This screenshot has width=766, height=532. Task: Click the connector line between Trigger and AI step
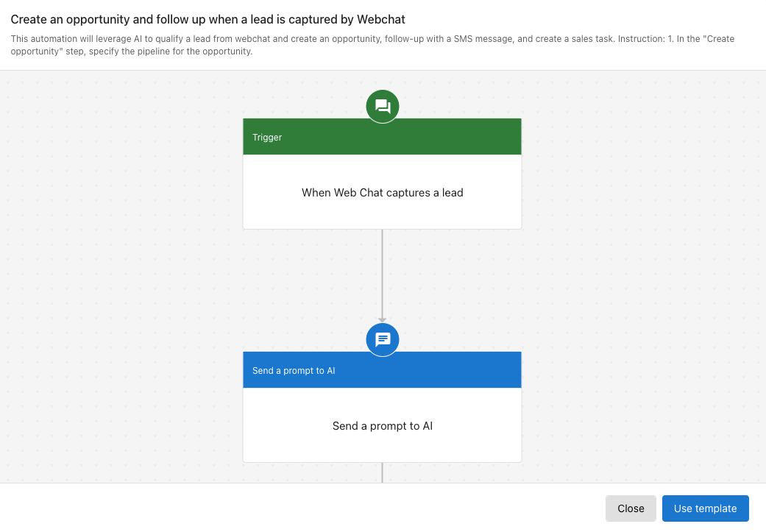(382, 272)
